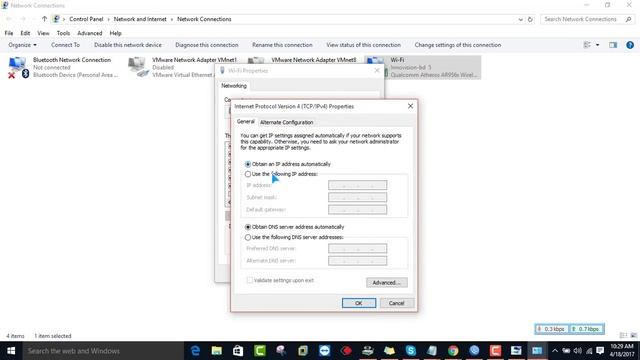
Task: Select the Wi-Fi connection item
Action: tap(423, 67)
